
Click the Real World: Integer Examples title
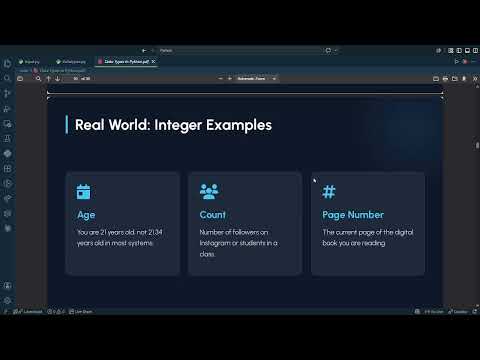point(173,125)
